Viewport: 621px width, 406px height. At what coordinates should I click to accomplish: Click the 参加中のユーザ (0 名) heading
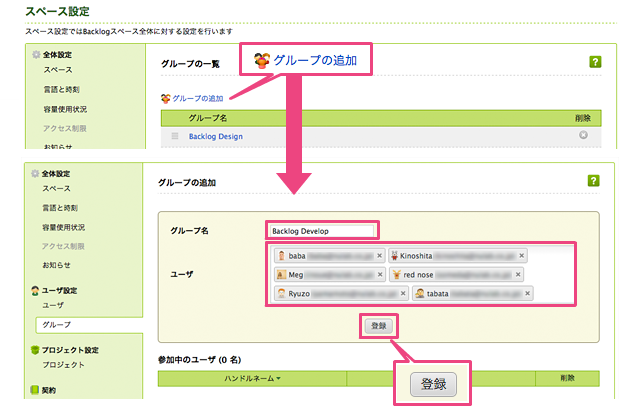(x=200, y=360)
